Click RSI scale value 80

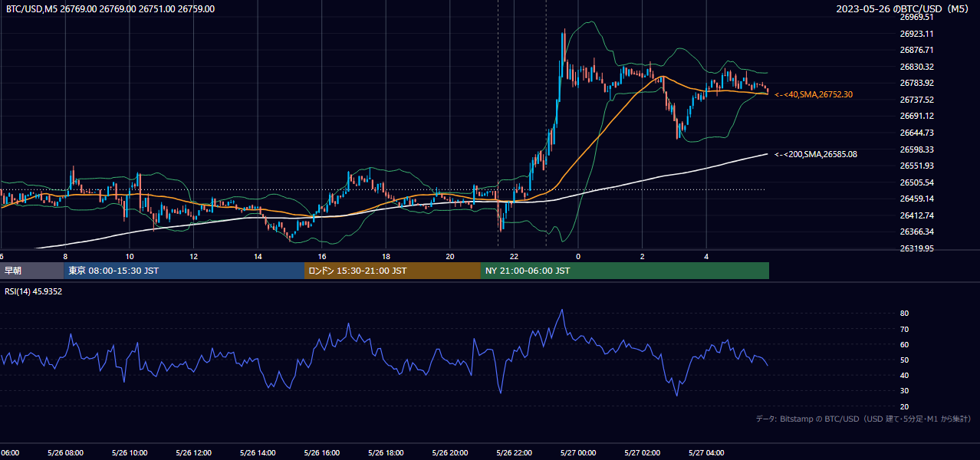[x=905, y=314]
